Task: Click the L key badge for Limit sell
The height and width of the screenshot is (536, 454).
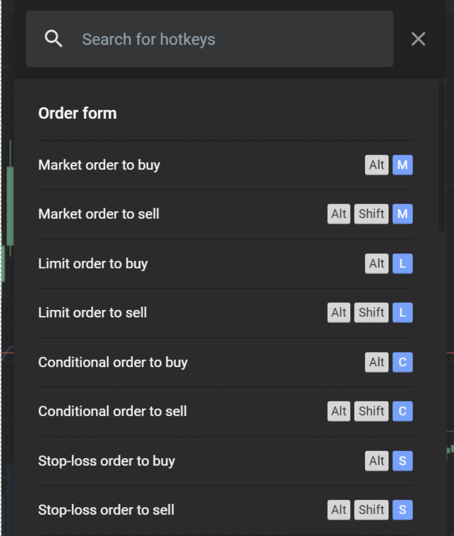Action: tap(402, 312)
